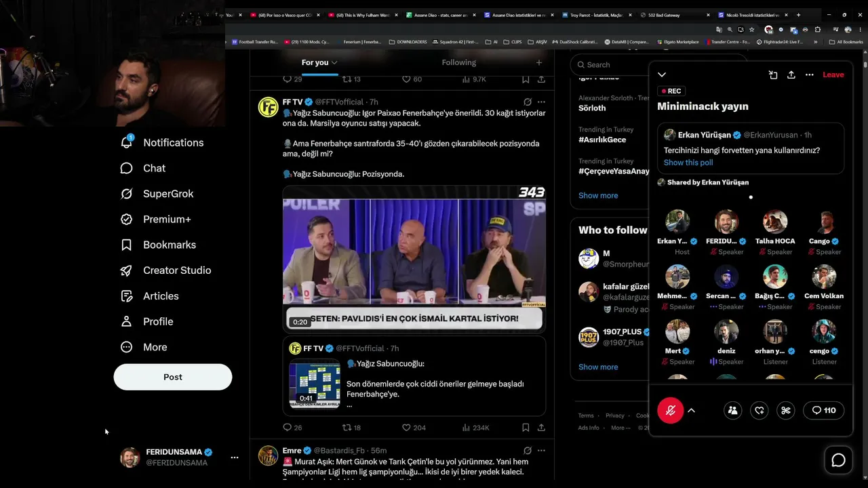The image size is (868, 488).
Task: Open the DOWNLOADERS bookmark folder
Action: pos(408,42)
